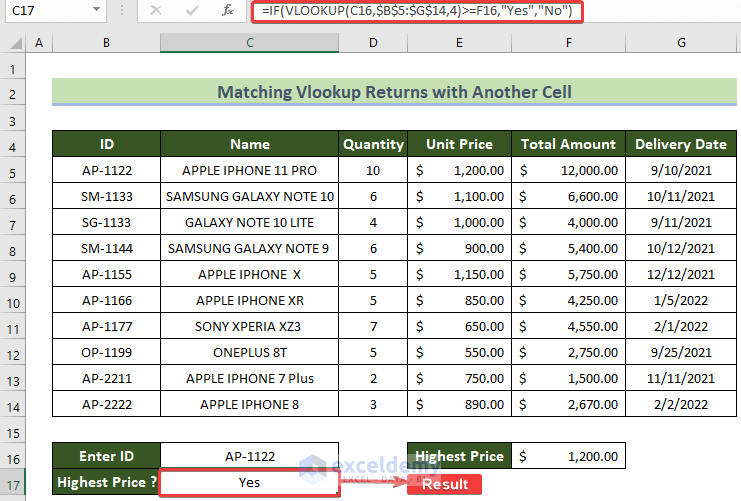This screenshot has width=741, height=501.
Task: Select delivery date '11/11/2021'
Action: click(x=681, y=378)
